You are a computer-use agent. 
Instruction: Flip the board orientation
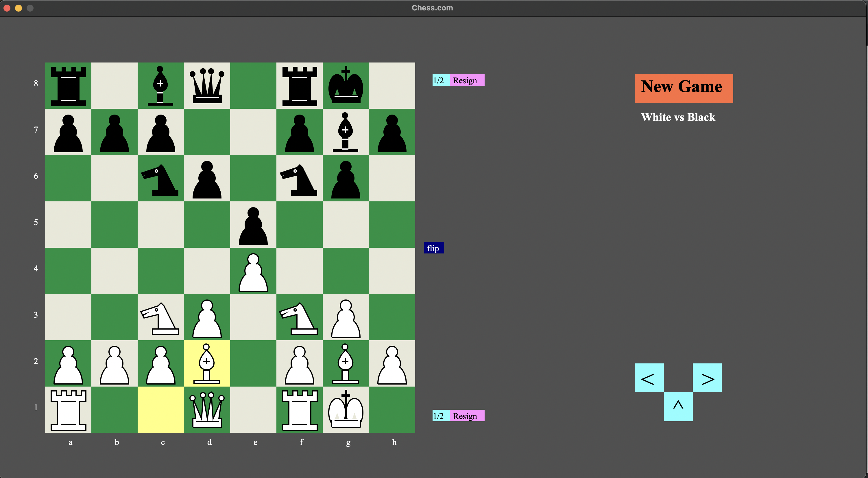(x=433, y=248)
